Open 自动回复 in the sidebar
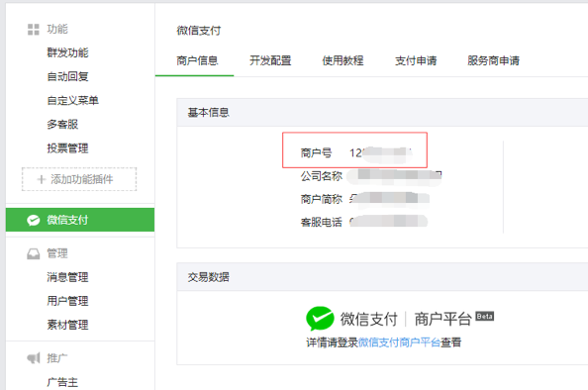 coord(68,76)
